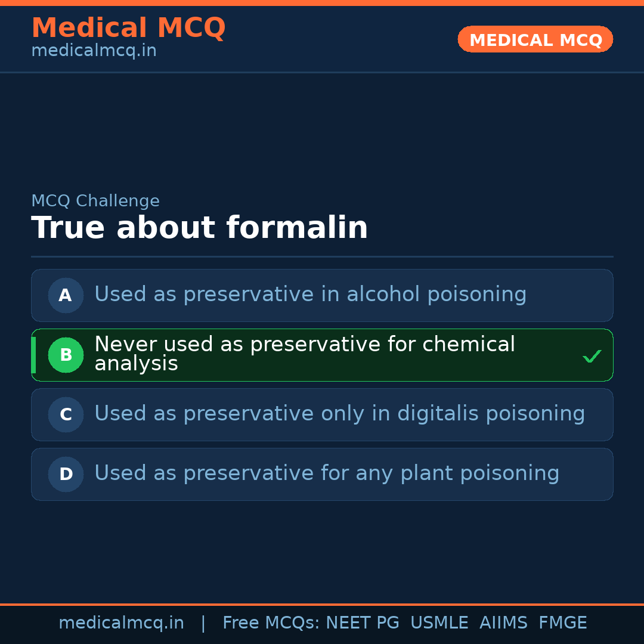Click the 'Free MCQs:' footer text
The image size is (644, 644).
[271, 623]
